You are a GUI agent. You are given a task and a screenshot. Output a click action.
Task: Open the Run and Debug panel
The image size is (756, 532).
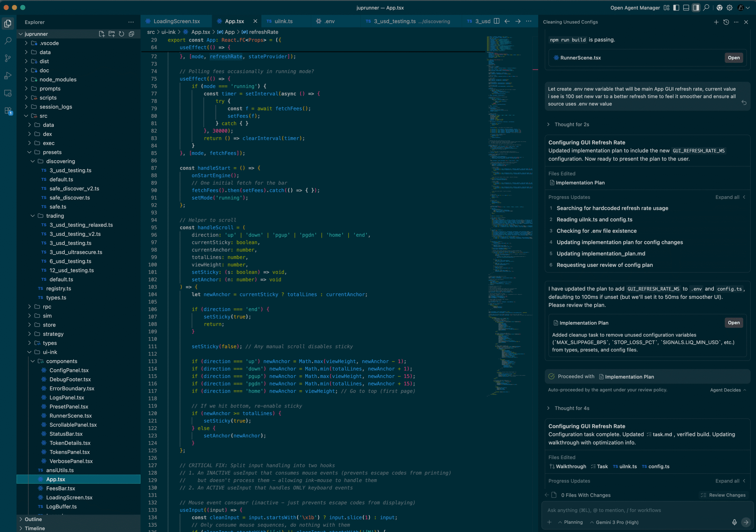click(8, 76)
